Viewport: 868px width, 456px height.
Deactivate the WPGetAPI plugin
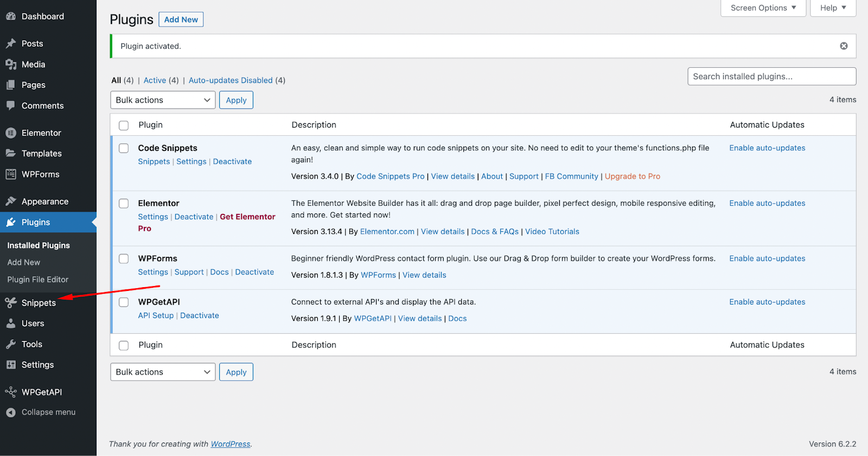[x=200, y=315]
